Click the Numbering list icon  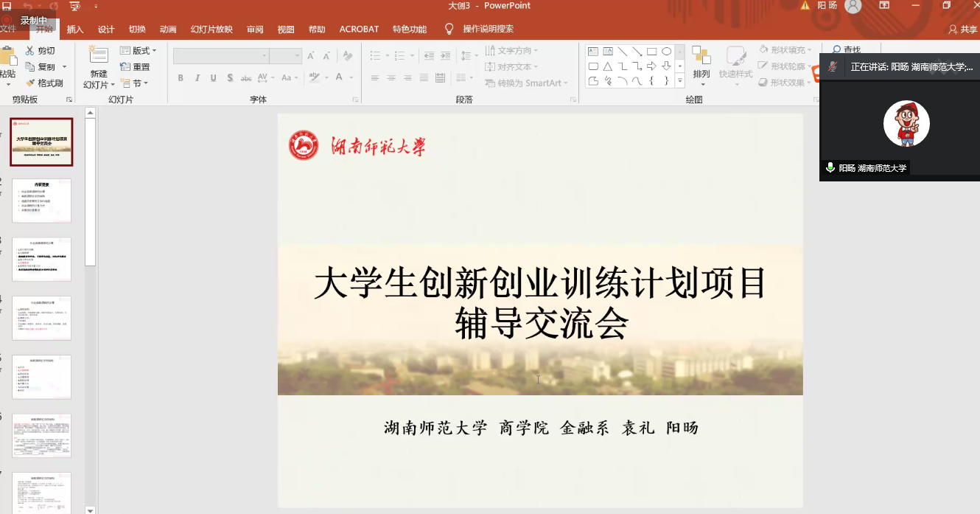point(399,56)
